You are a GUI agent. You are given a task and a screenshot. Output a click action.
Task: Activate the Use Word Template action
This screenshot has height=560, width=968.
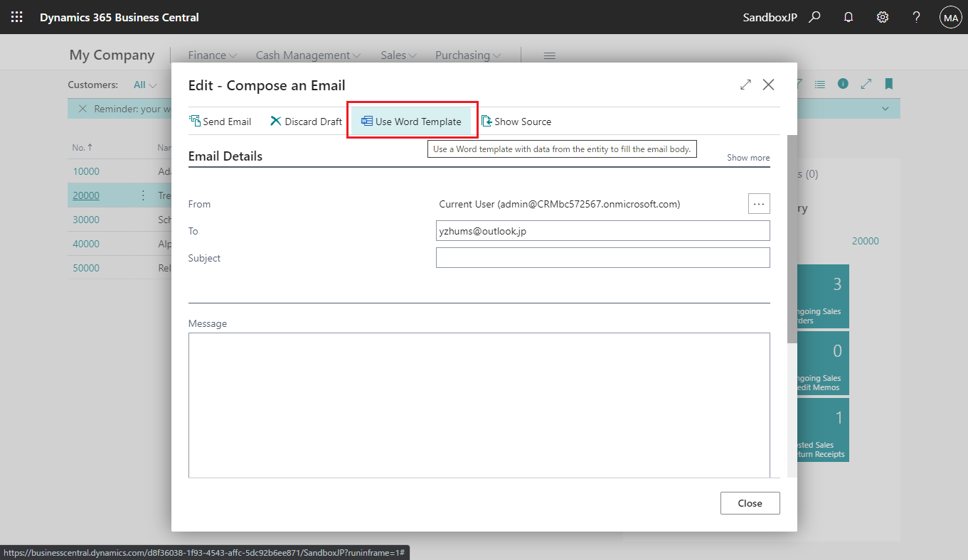(412, 121)
